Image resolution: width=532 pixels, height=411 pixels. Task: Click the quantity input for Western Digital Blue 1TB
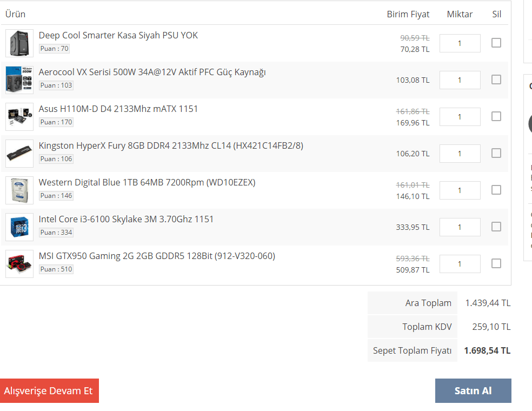click(x=460, y=190)
